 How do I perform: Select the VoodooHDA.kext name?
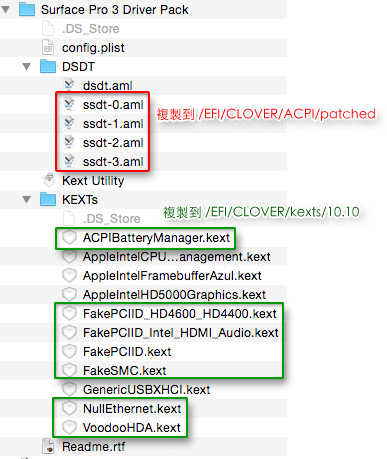132,427
